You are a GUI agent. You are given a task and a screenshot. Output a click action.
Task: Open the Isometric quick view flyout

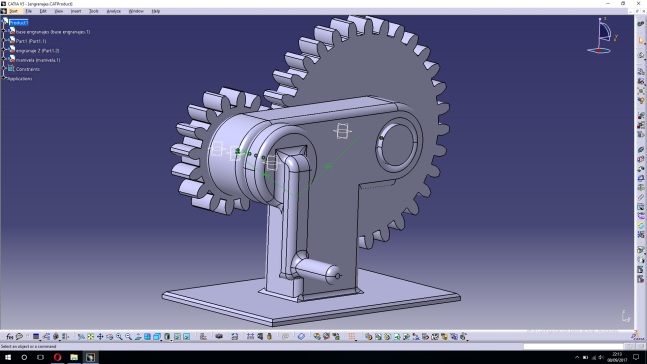[x=157, y=337]
